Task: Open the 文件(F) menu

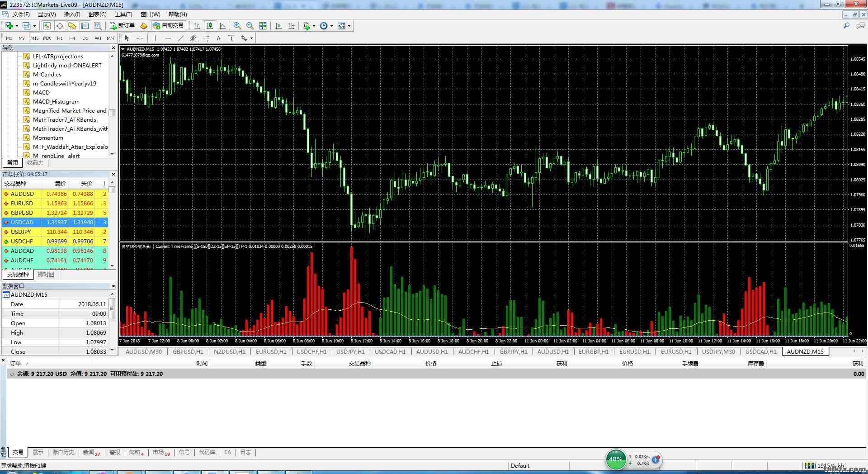Action: (x=21, y=14)
